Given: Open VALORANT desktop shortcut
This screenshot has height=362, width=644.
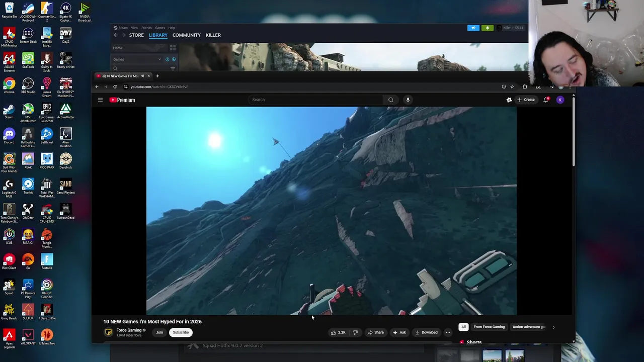Looking at the screenshot, I should click(x=28, y=337).
